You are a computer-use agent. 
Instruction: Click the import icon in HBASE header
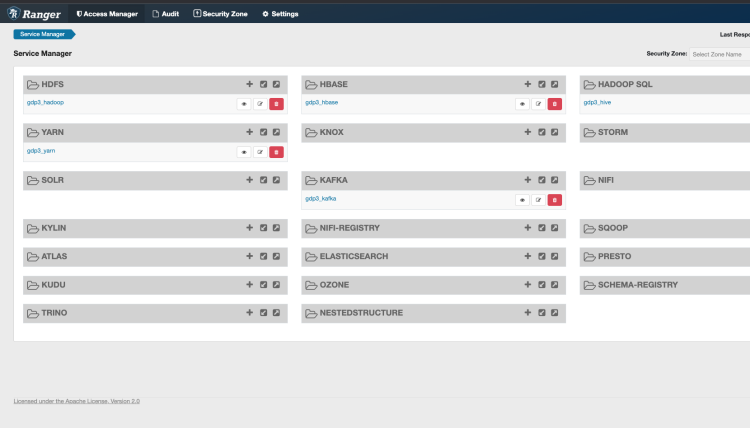pos(541,84)
